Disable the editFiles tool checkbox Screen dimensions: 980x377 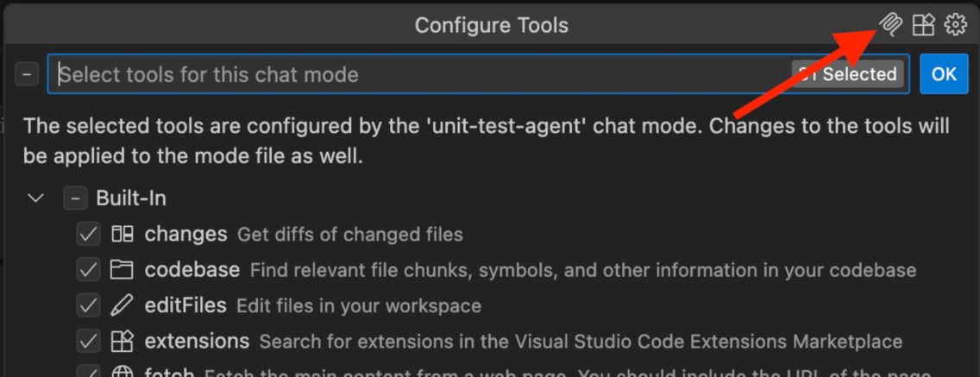coord(88,305)
